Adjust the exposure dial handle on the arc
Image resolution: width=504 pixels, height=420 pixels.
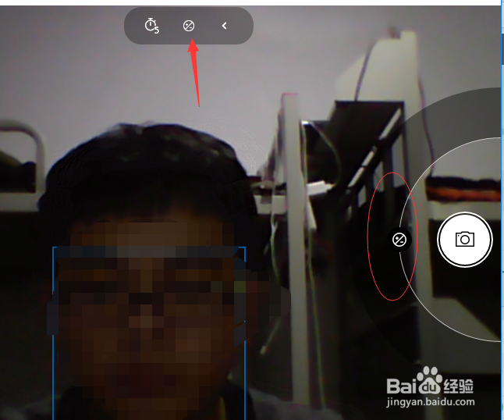point(399,240)
